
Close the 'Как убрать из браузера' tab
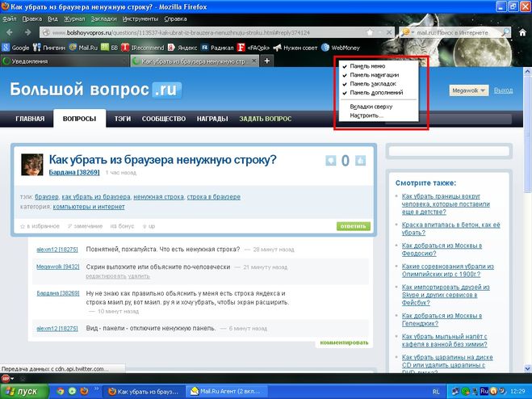254,61
